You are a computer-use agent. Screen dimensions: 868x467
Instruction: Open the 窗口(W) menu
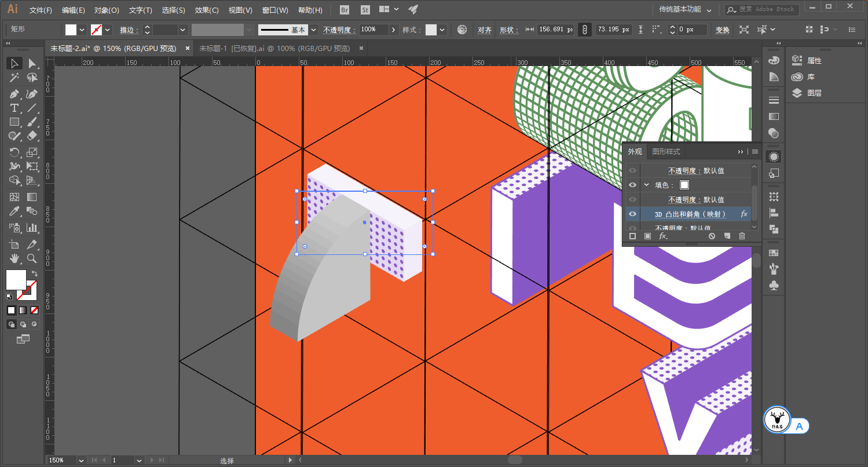coord(275,10)
